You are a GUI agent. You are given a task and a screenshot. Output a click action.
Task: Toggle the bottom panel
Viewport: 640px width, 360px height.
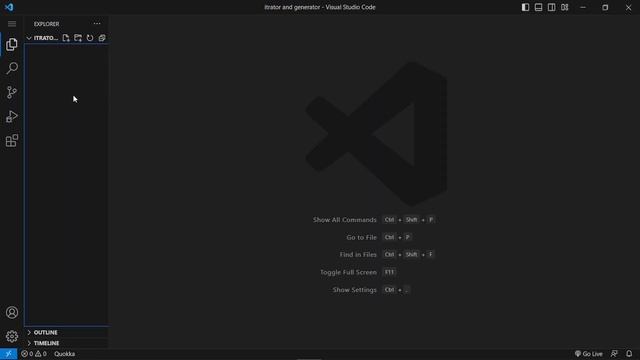pyautogui.click(x=538, y=7)
